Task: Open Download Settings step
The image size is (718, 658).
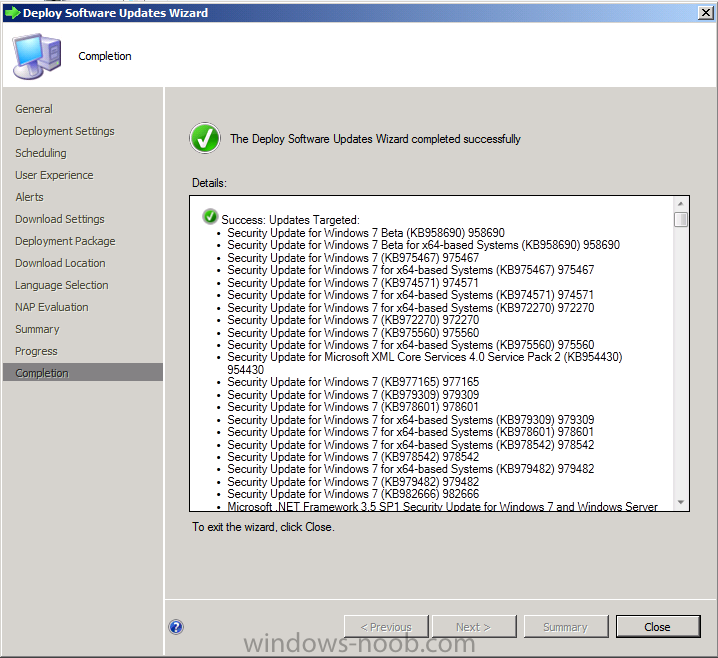Action: pyautogui.click(x=60, y=219)
